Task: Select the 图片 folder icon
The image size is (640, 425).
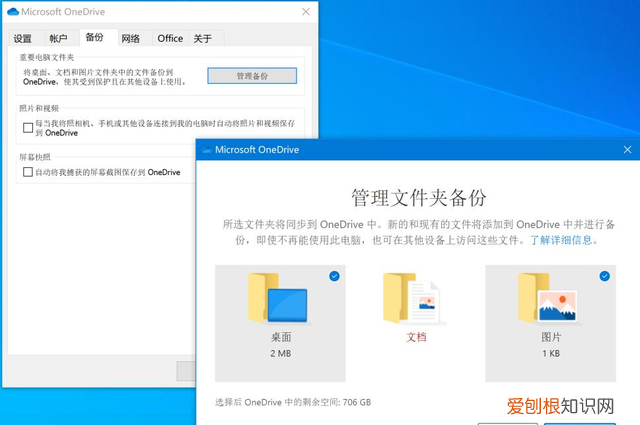Action: click(x=548, y=298)
